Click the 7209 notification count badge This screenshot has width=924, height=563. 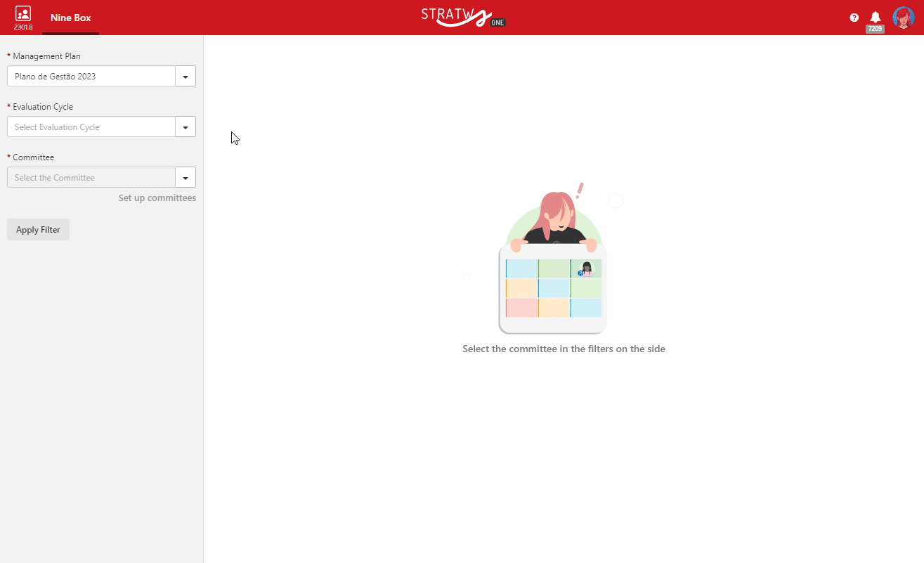(875, 29)
